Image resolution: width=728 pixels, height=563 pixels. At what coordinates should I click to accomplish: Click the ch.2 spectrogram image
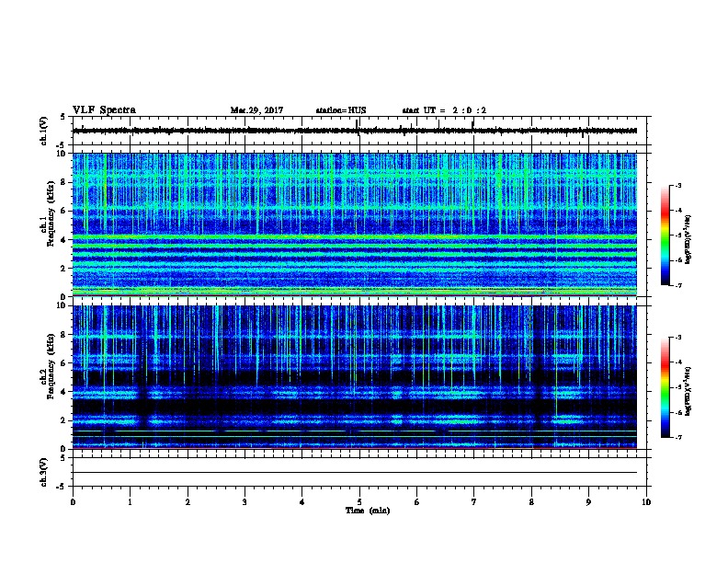tap(355, 377)
